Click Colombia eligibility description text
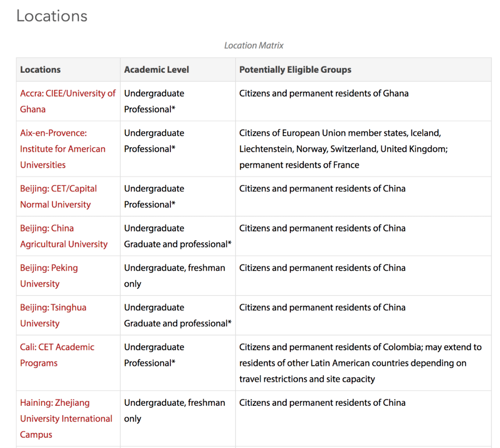Viewport: 500px width, 448px height. [360, 363]
